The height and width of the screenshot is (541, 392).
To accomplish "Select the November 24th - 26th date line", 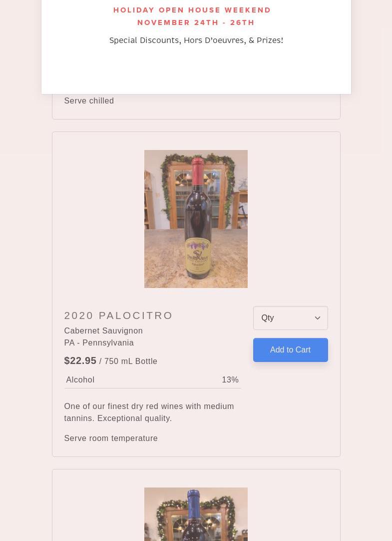I will [196, 22].
